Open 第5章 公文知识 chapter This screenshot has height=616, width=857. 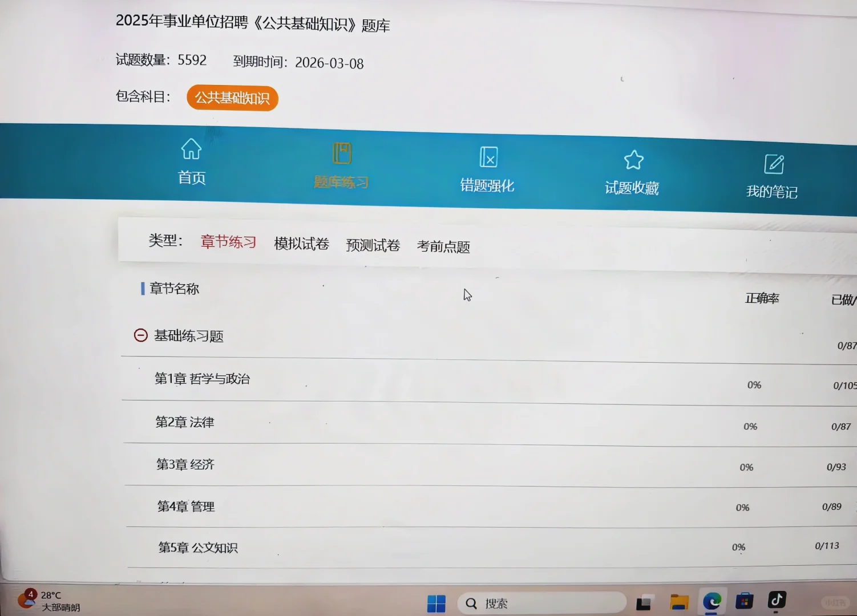197,547
